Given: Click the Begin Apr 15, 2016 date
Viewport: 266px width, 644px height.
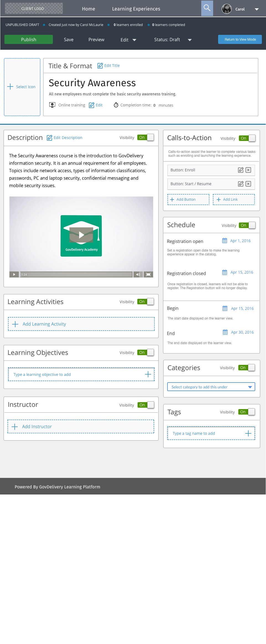Looking at the screenshot, I should pos(242,308).
